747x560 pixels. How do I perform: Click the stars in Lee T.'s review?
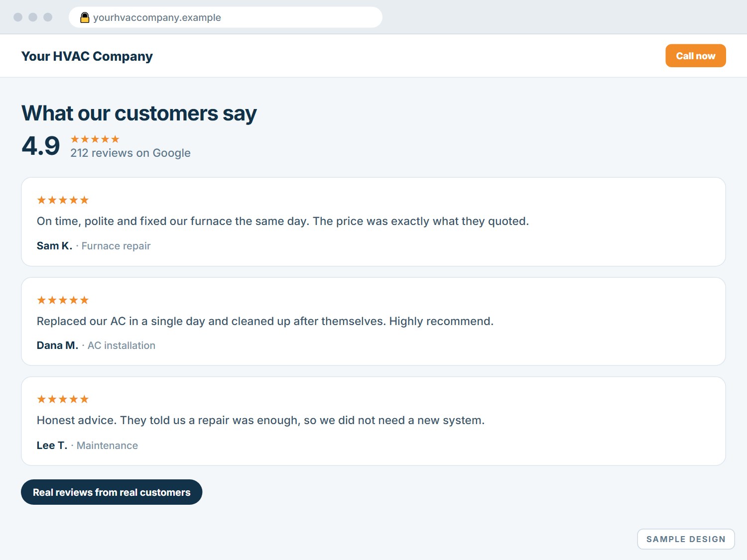63,399
